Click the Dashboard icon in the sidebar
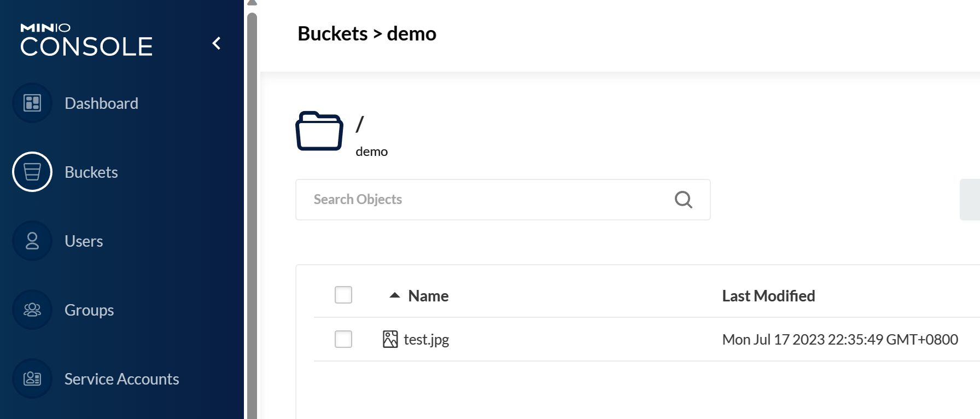Viewport: 980px width, 419px height. tap(32, 103)
